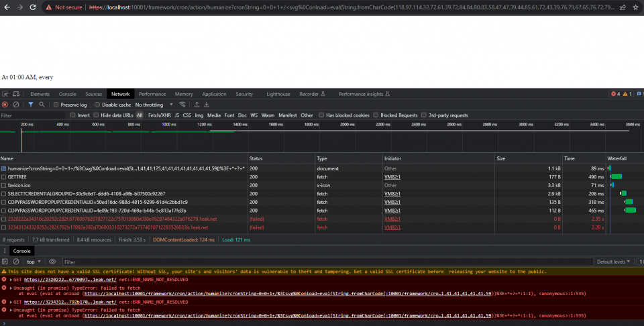
Task: Enable Disable cache checkbox
Action: tap(97, 105)
